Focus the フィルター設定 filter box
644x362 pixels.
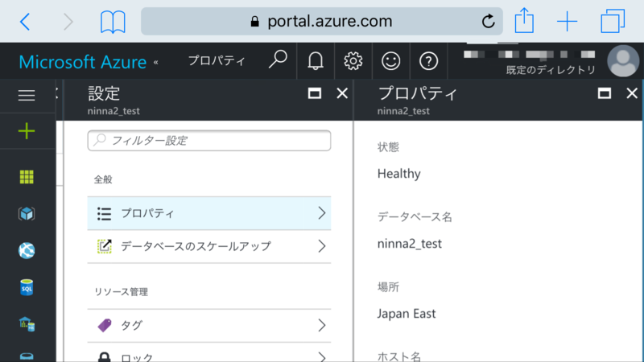click(209, 140)
